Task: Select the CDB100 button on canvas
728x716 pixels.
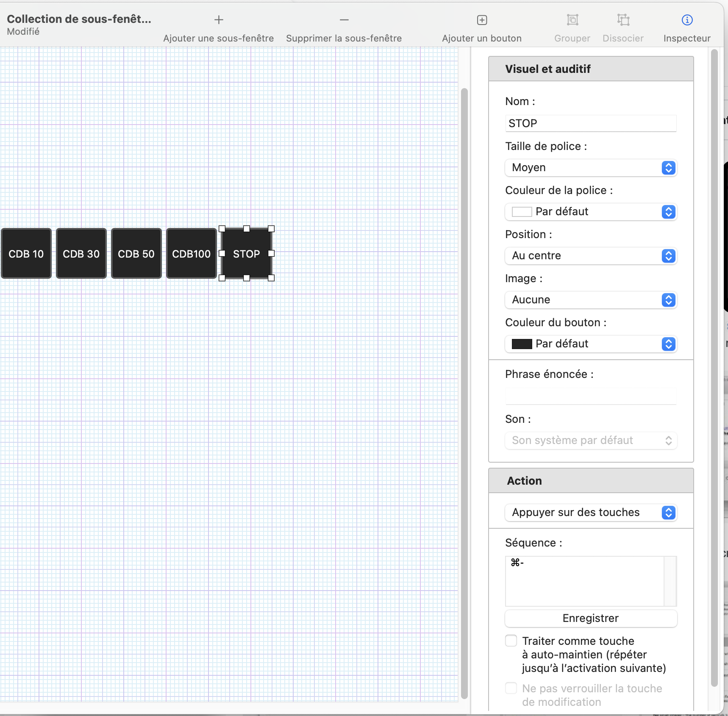Action: pos(192,253)
